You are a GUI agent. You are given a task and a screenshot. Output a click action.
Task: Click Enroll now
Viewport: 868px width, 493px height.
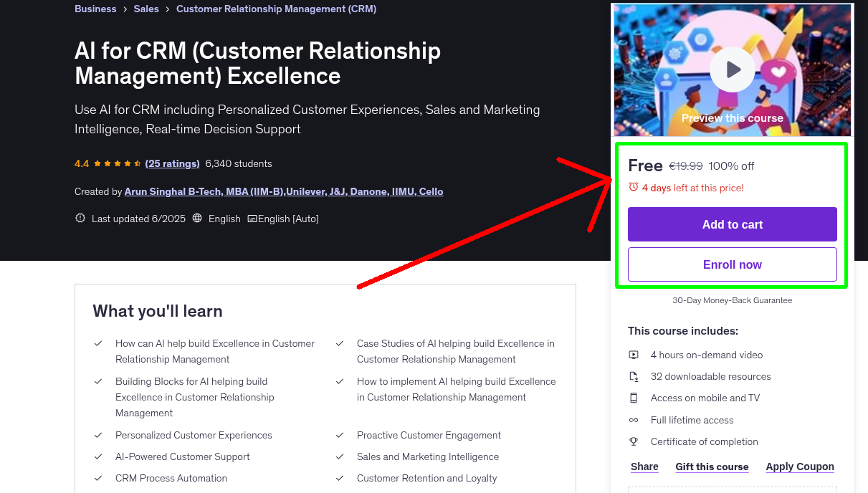(732, 264)
